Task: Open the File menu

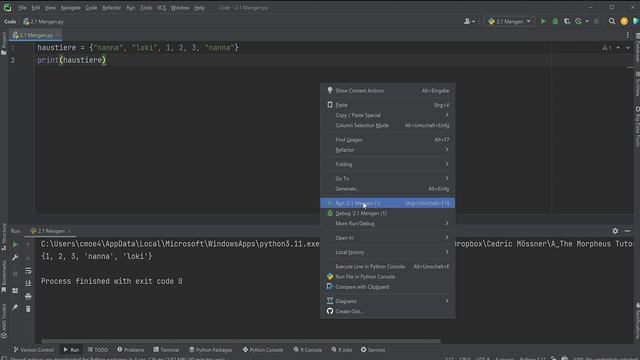Action: [x=22, y=8]
